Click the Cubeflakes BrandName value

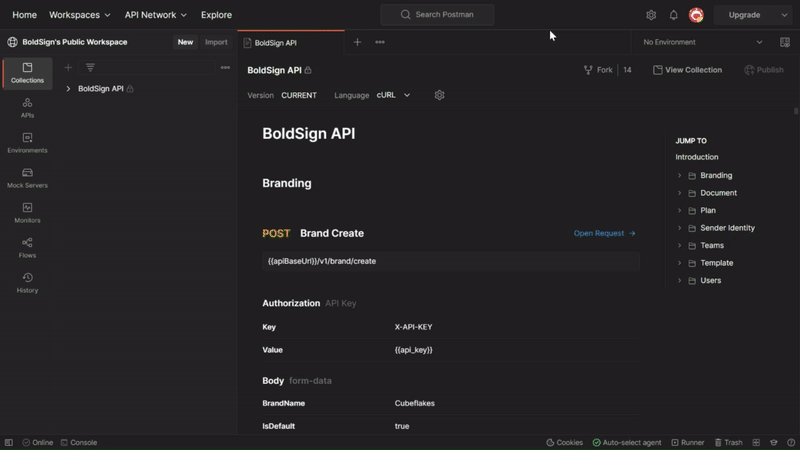point(414,403)
